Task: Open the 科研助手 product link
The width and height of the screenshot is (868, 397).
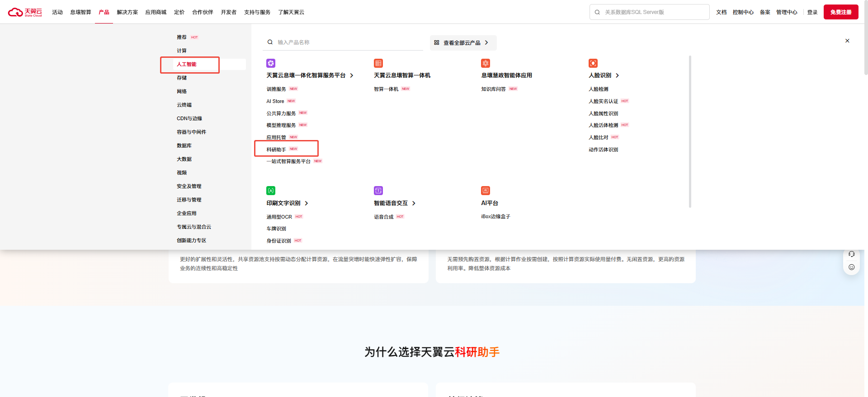Action: (276, 149)
